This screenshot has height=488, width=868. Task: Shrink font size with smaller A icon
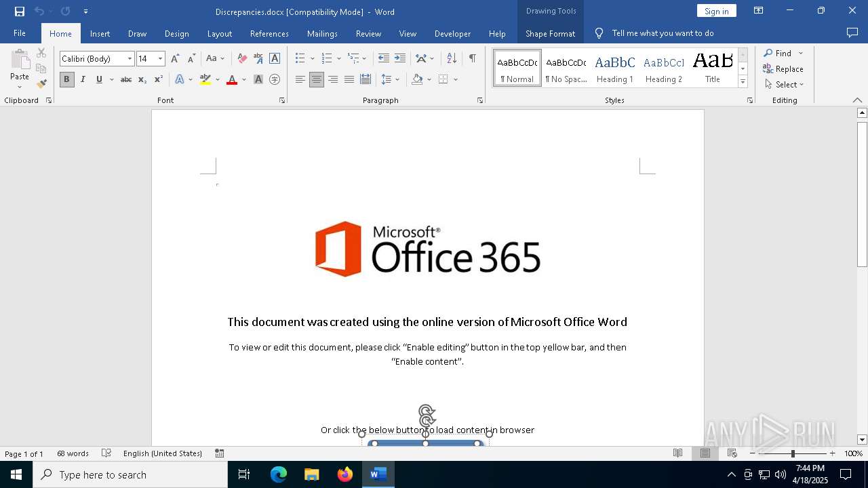pos(191,59)
